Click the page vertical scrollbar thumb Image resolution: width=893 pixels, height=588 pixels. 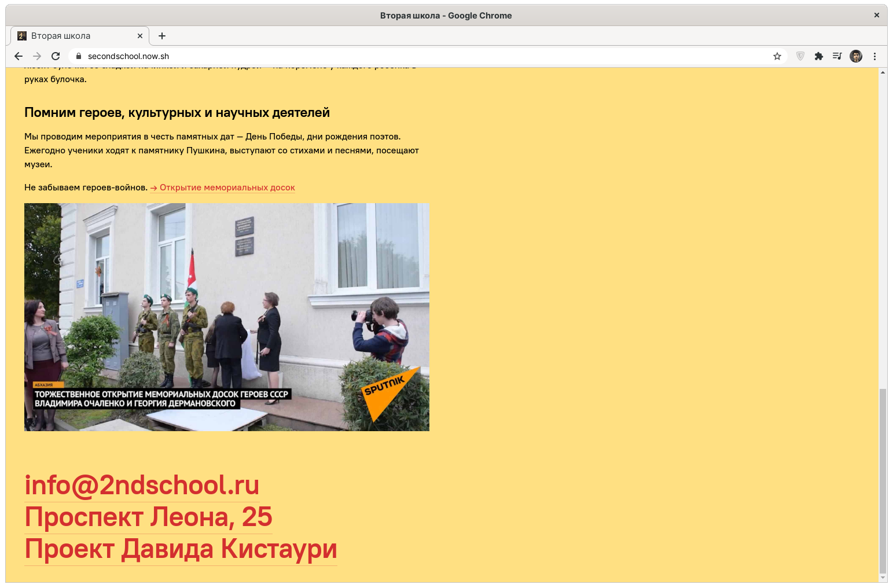[883, 480]
